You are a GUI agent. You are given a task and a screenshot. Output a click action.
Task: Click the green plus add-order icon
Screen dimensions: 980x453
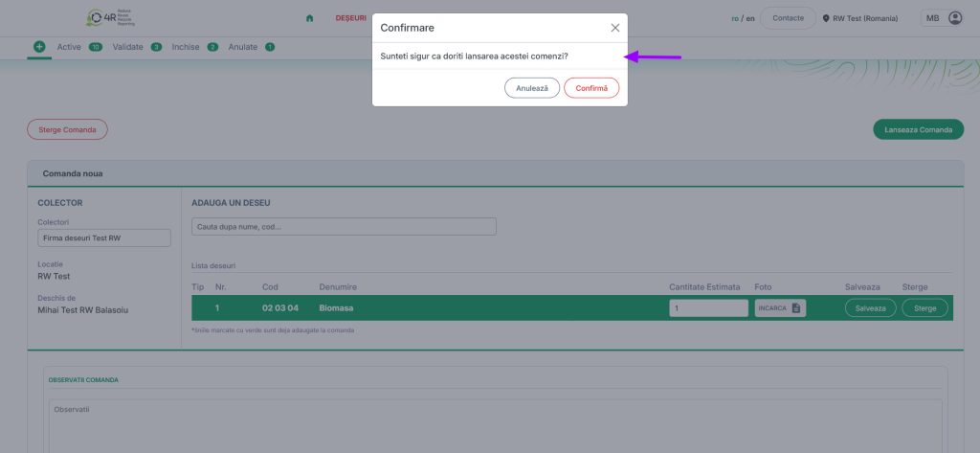39,46
